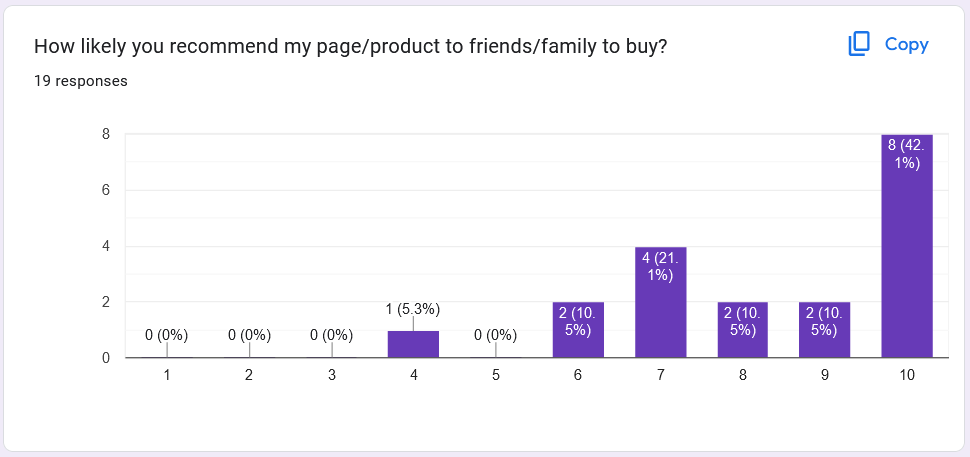Click the y-axis value 4
970x457 pixels.
pos(105,246)
